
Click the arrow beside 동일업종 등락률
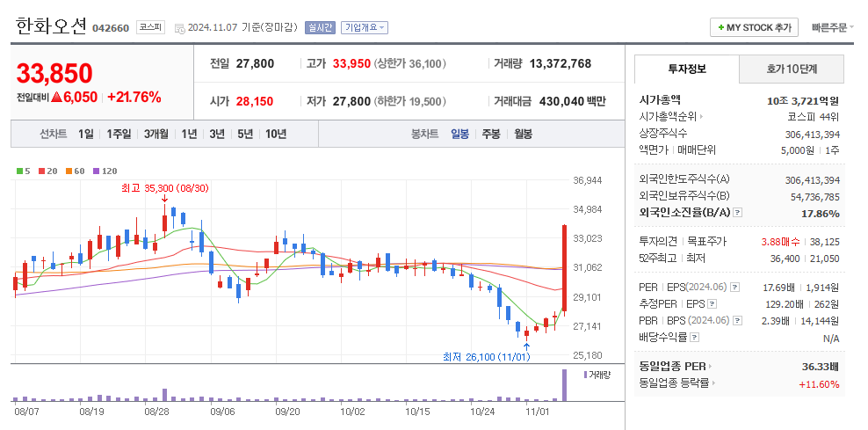pos(713,383)
